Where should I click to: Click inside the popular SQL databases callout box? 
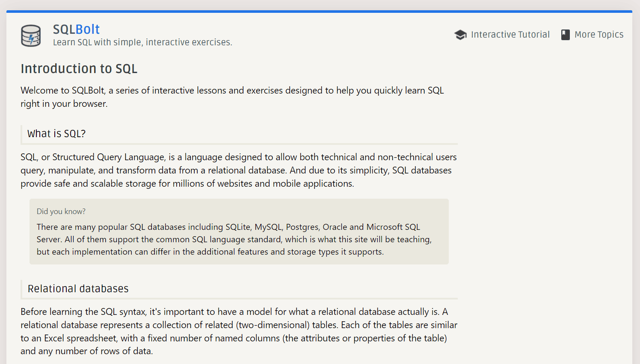239,232
